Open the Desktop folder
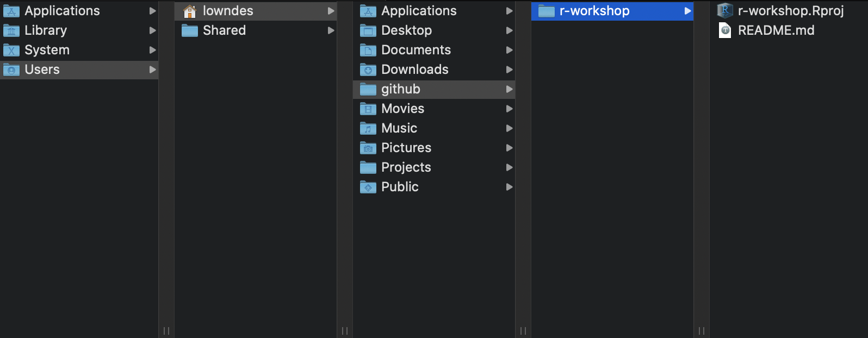This screenshot has height=338, width=868. coord(434,30)
